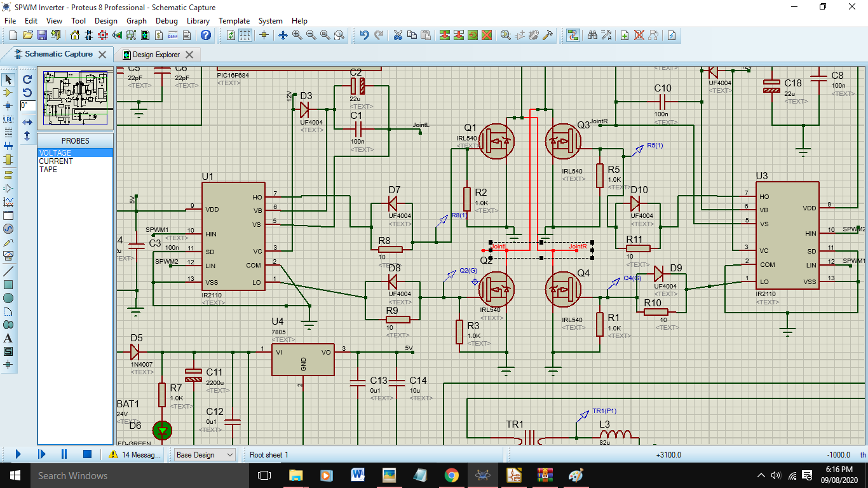868x488 pixels.
Task: Redraw display refresh icon
Action: (x=231, y=35)
